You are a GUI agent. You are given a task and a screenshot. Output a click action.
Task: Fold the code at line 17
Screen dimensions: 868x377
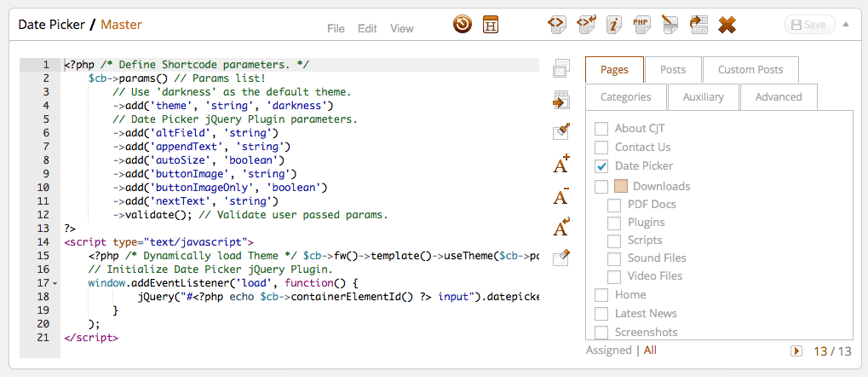pyautogui.click(x=55, y=283)
